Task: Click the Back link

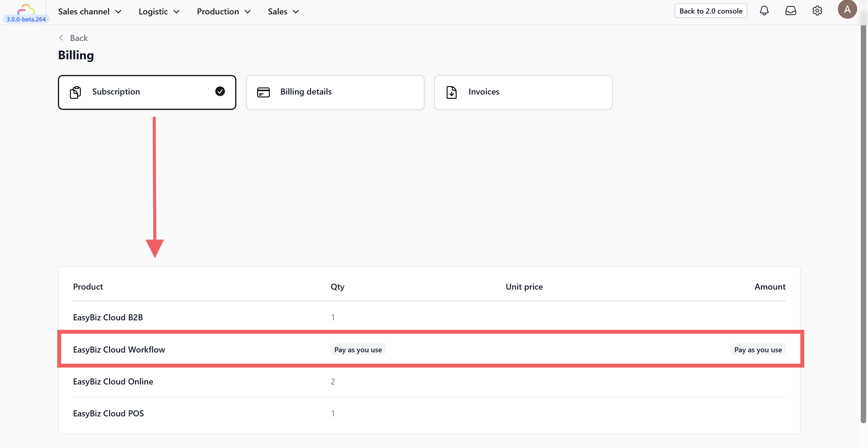Action: (78, 38)
